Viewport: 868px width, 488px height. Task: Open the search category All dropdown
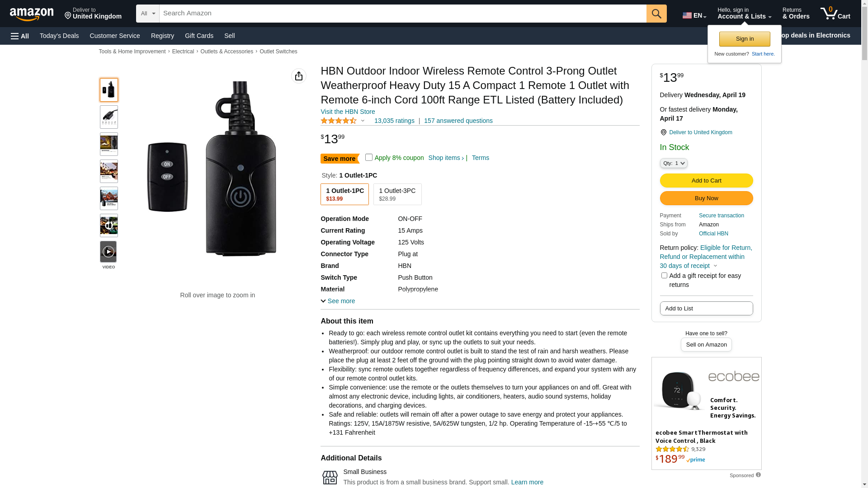point(148,14)
